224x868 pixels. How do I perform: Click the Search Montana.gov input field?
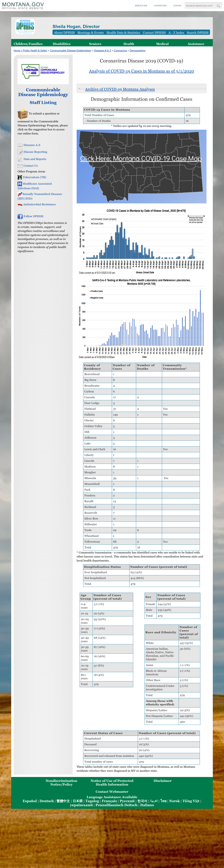[200, 6]
